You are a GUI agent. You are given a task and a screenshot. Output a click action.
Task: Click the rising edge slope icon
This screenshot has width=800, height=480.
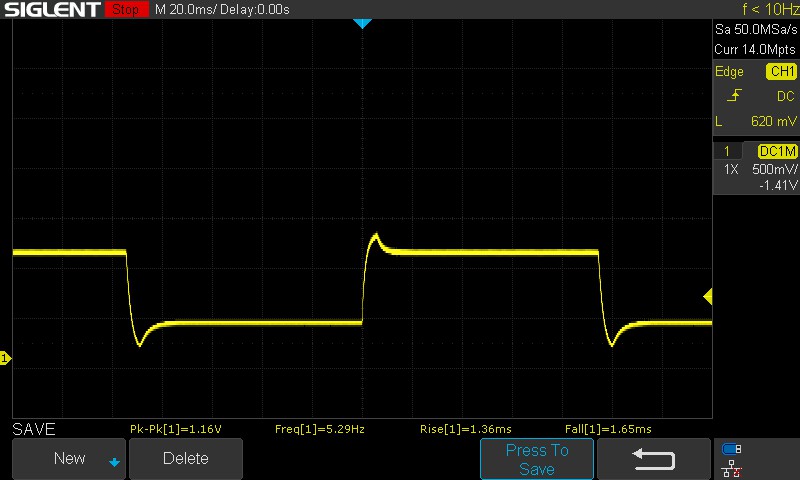(x=734, y=95)
